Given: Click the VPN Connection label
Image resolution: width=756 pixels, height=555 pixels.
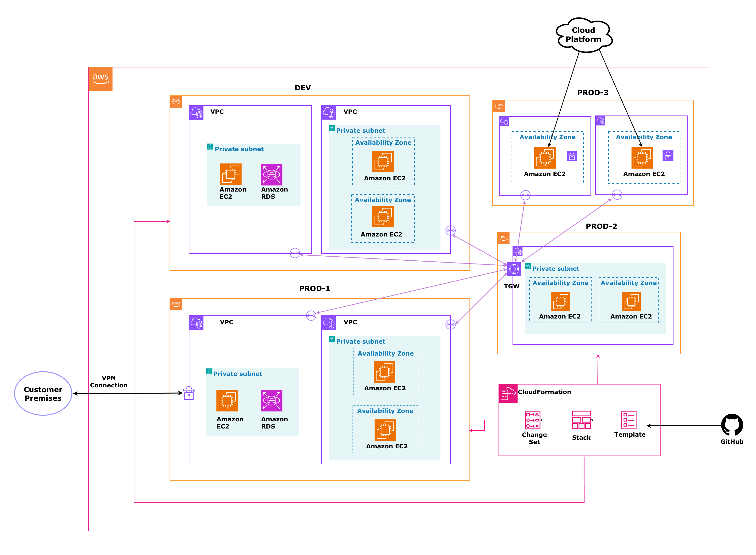Looking at the screenshot, I should [109, 382].
